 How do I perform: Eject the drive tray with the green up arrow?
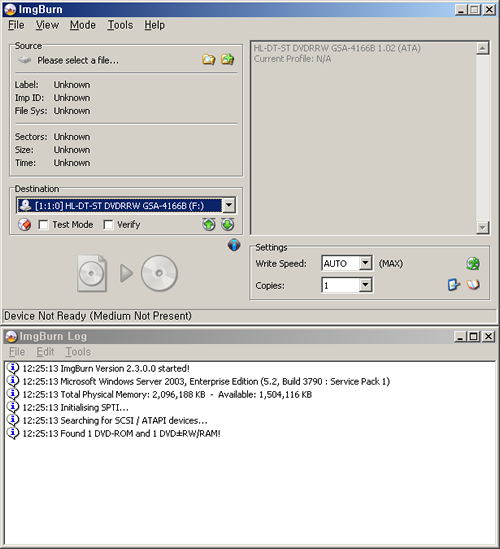click(209, 224)
